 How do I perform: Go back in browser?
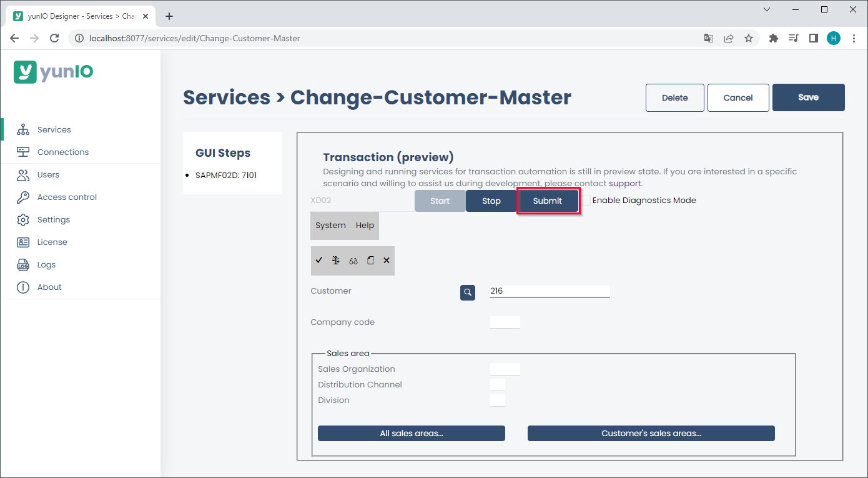14,38
